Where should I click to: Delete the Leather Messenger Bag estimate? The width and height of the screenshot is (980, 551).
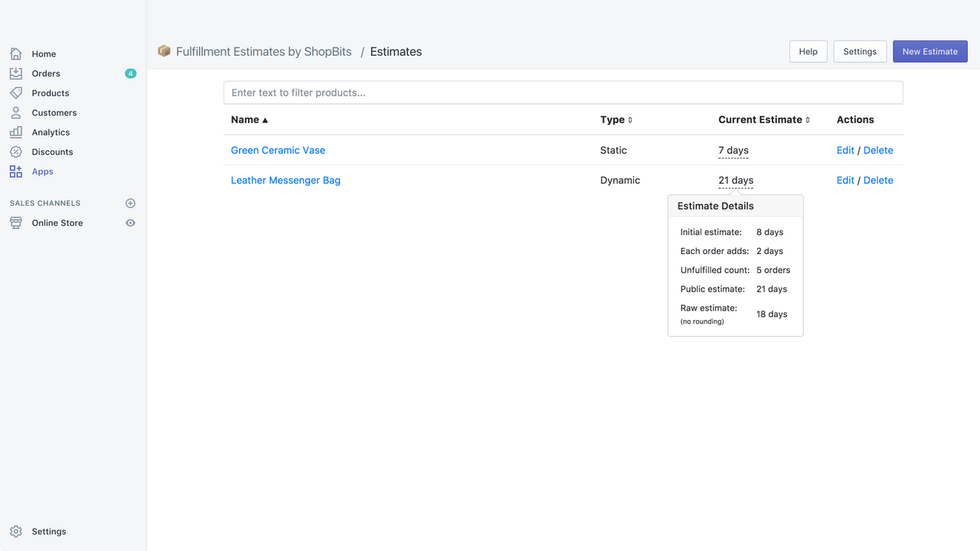878,181
